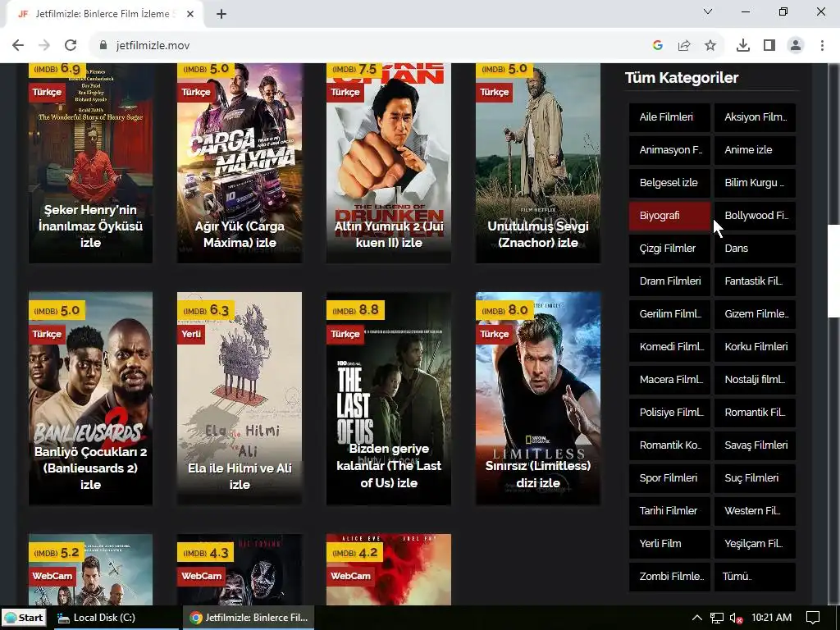Viewport: 840px width, 630px height.
Task: Show all categories via Tümü
Action: [755, 577]
